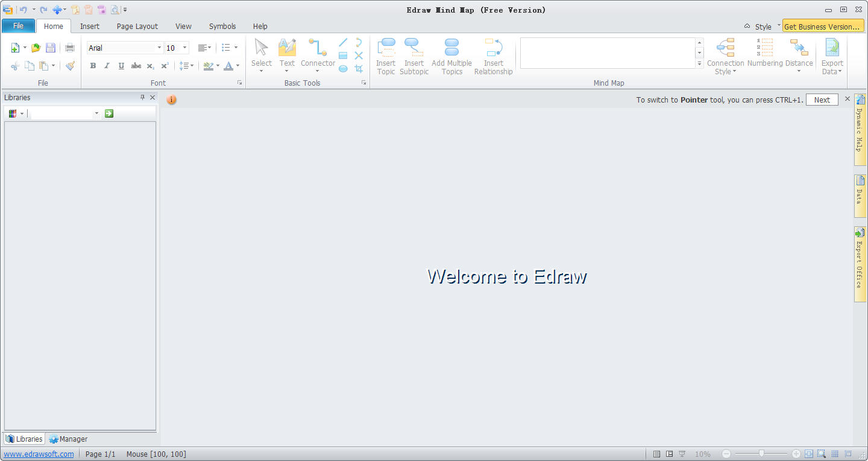Click the green arrow icon in Libraries panel

click(109, 113)
